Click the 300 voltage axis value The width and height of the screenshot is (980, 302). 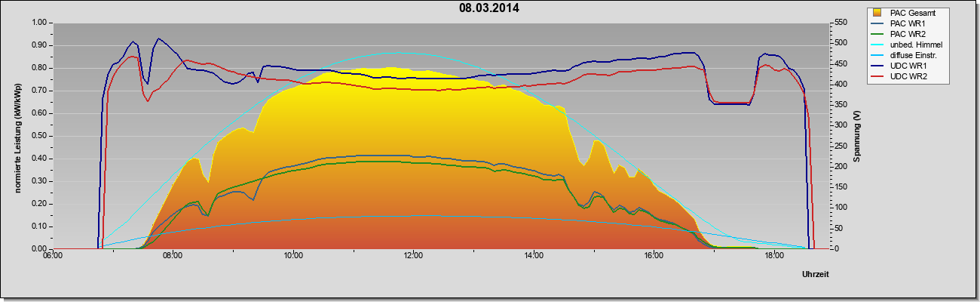pos(839,125)
